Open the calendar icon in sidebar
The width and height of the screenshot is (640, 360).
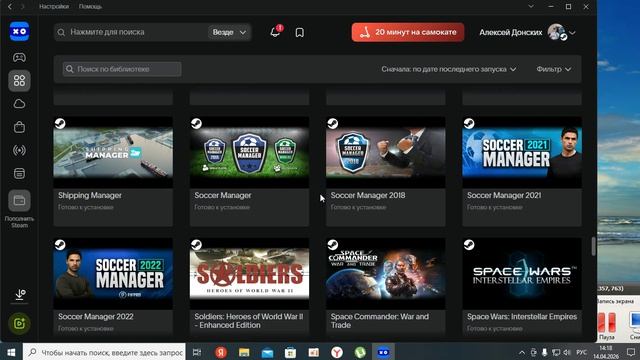19,173
